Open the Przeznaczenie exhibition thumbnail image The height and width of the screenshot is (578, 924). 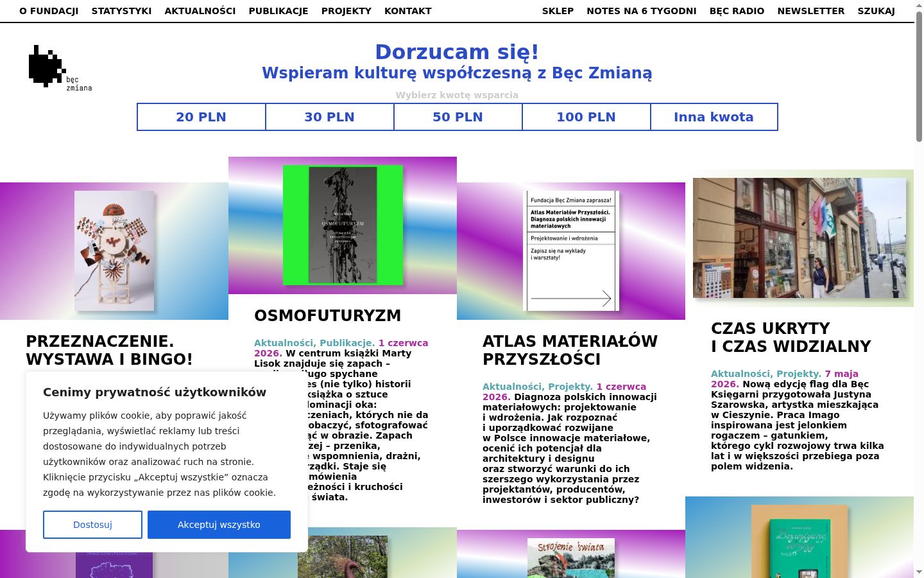click(x=114, y=251)
